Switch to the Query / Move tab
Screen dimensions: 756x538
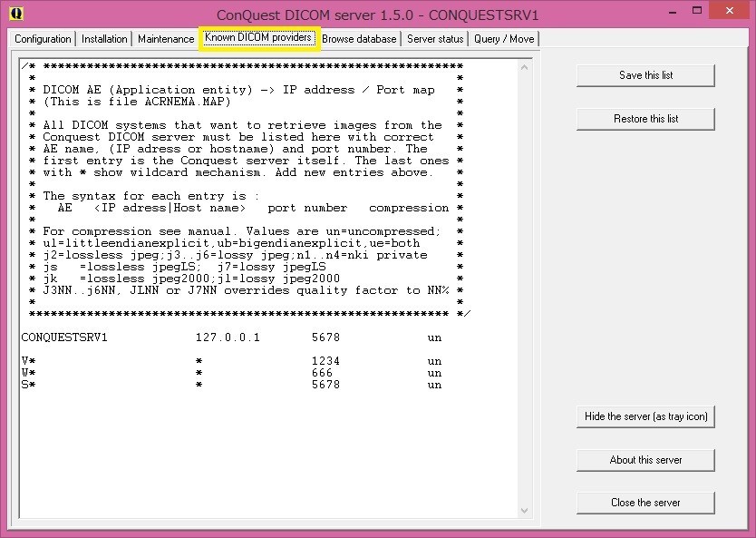[x=504, y=39]
